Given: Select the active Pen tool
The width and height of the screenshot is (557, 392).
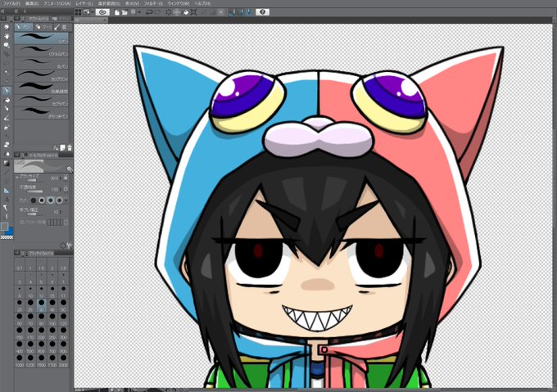Looking at the screenshot, I should 7,91.
